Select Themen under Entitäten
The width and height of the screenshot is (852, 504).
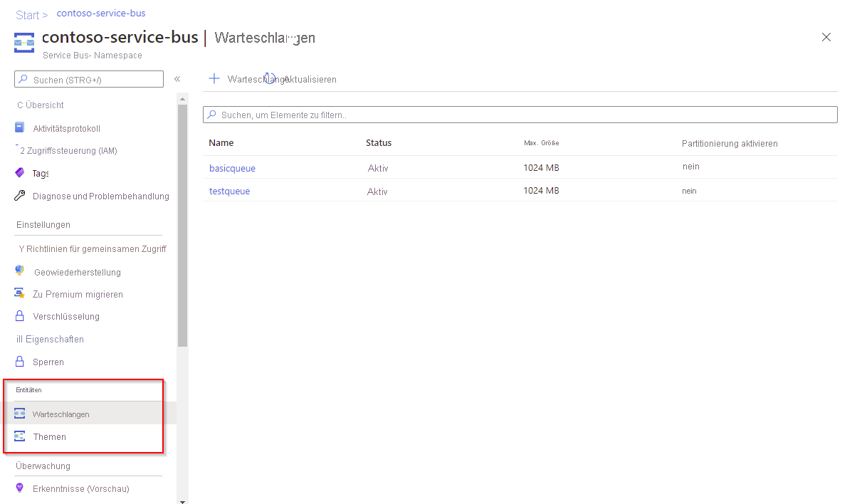click(49, 436)
